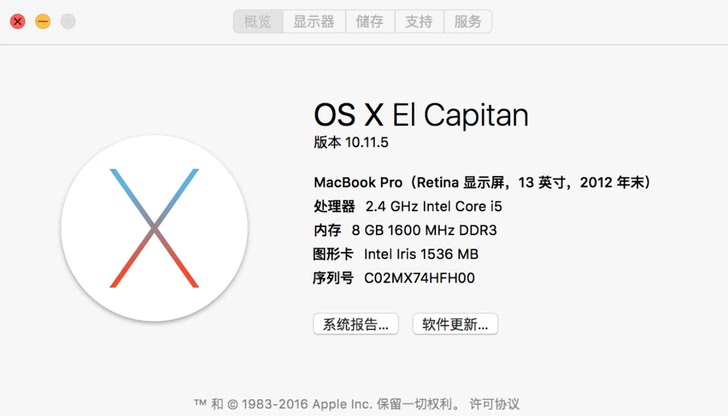Click version text 版本 10.11.5
Viewport: 728px width, 416px height.
tap(351, 142)
